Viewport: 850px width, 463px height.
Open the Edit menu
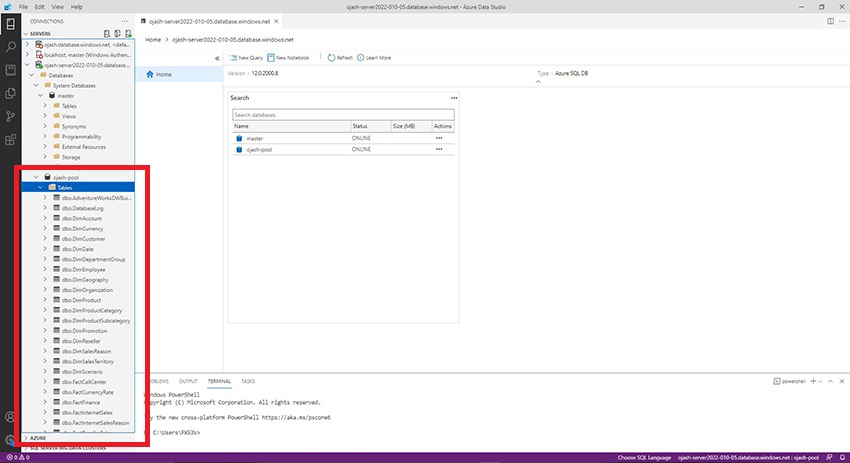(x=40, y=7)
